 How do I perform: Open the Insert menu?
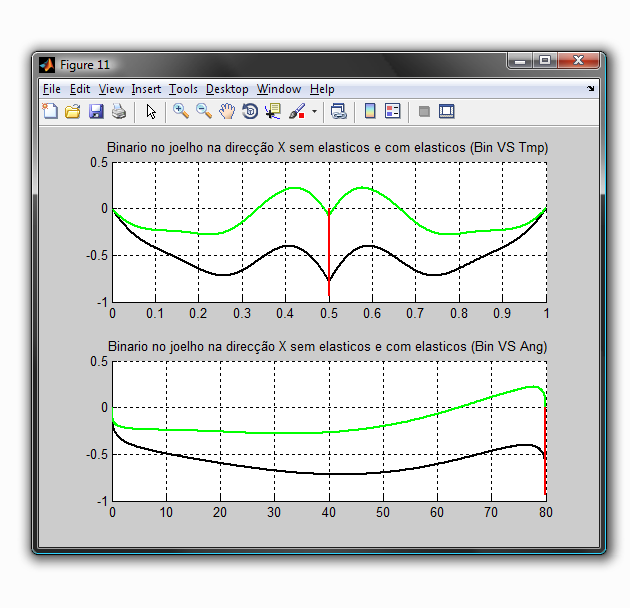pos(146,89)
